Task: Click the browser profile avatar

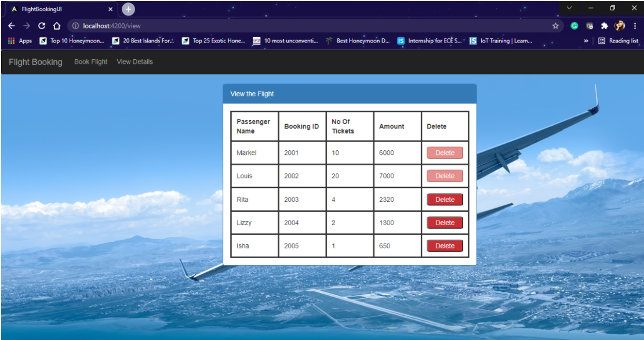Action: click(619, 26)
